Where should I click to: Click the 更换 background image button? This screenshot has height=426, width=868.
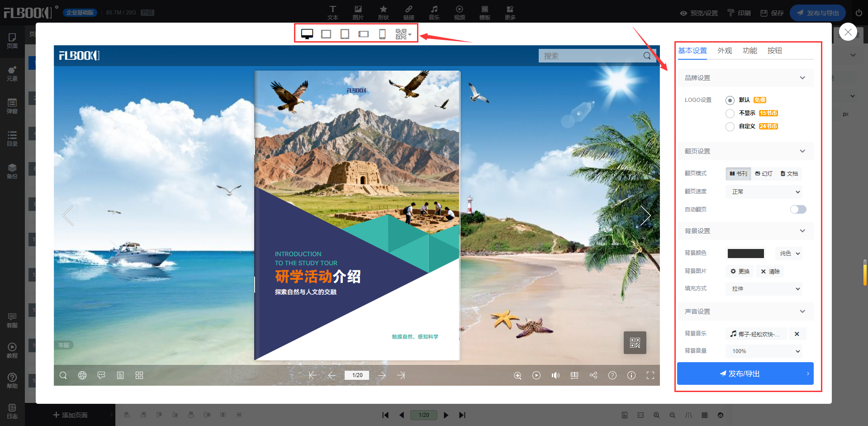[740, 272]
